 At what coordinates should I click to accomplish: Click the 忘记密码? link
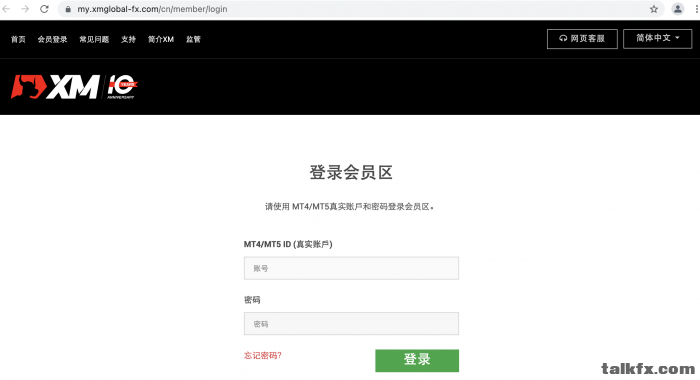tap(262, 355)
